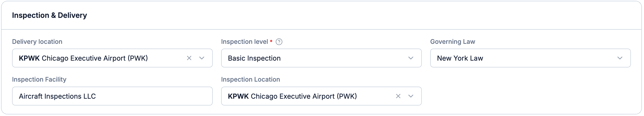Screen dimensions: 644x116
Task: Click the Inspection Facility label
Action: click(39, 80)
